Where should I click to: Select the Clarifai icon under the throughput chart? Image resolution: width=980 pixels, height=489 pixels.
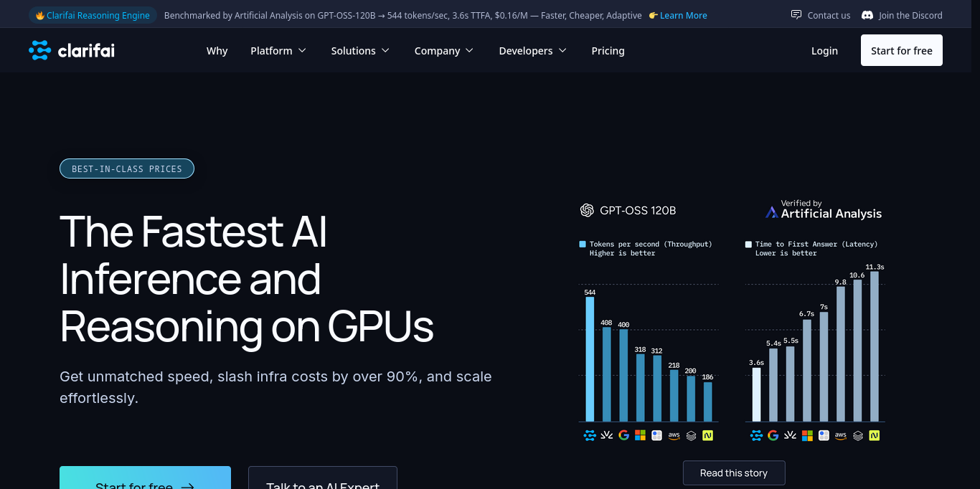(x=589, y=435)
